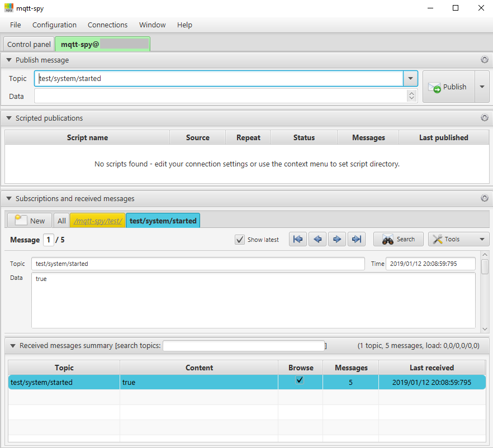Create a New subscription
The image size is (493, 448).
click(30, 221)
